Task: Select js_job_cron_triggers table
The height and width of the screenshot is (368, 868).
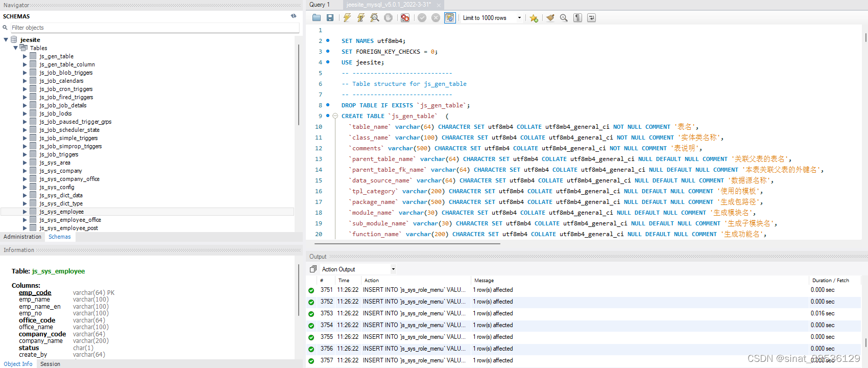Action: [66, 89]
